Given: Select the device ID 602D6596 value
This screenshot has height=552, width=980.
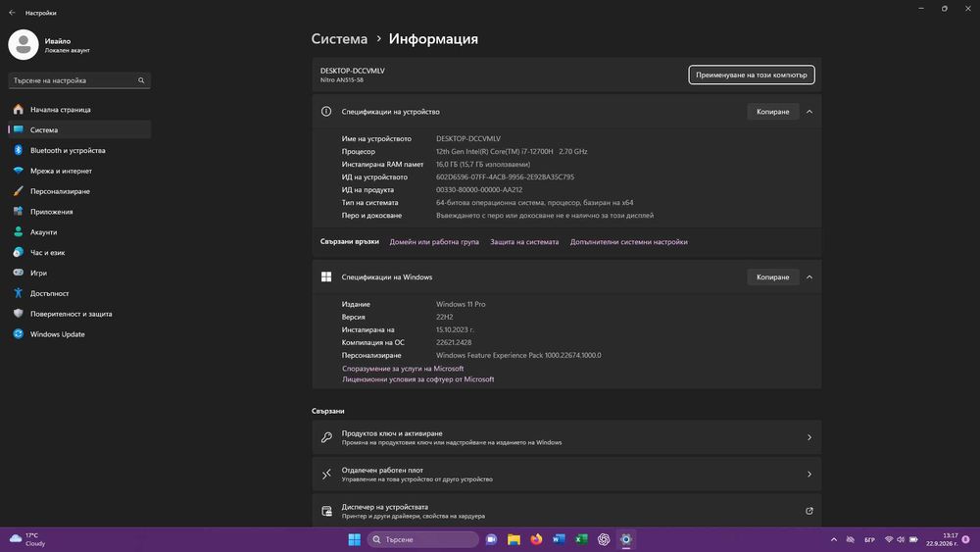Looking at the screenshot, I should (x=505, y=176).
